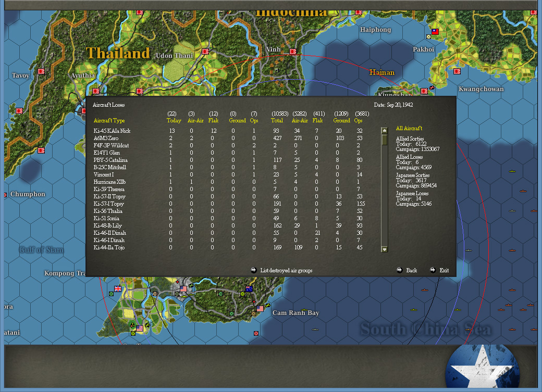Viewport: 542px width, 392px height.
Task: Click the losses list scroll up arrow
Action: tap(384, 131)
